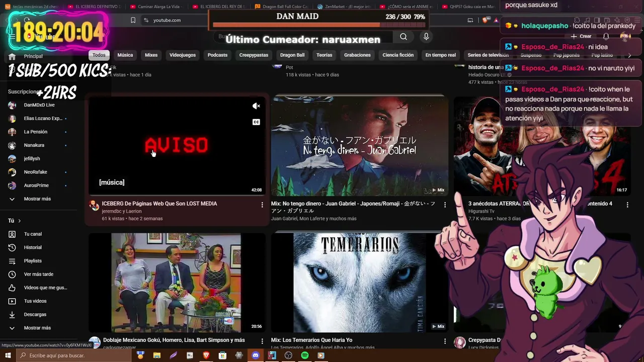The width and height of the screenshot is (644, 362).
Task: Start voice search with the microphone icon
Action: coord(426,37)
